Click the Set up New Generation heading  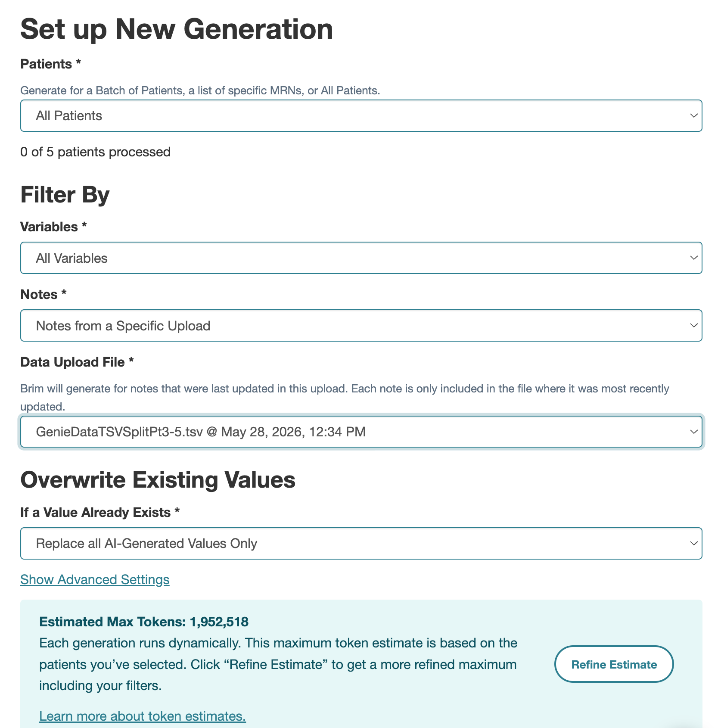pyautogui.click(x=177, y=29)
